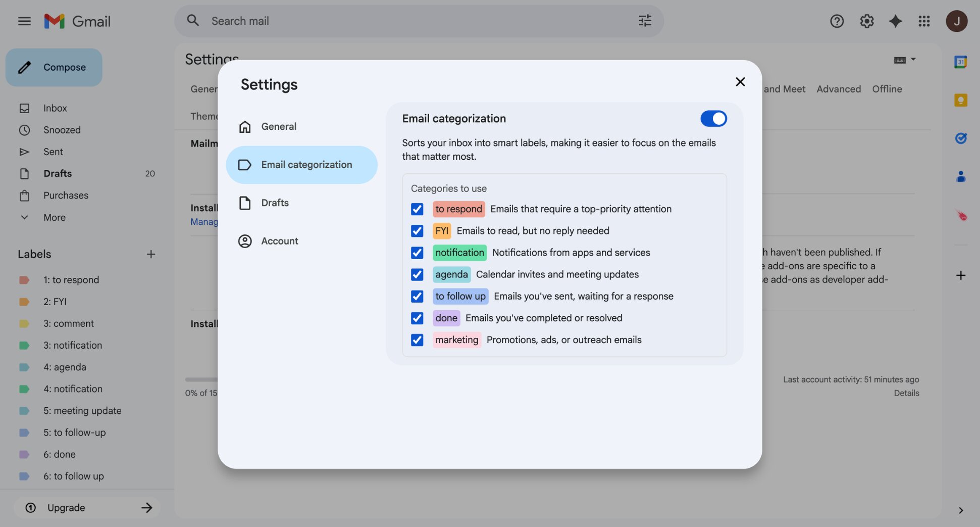This screenshot has height=527, width=980.
Task: Switch to the Advanced settings tab
Action: [838, 89]
